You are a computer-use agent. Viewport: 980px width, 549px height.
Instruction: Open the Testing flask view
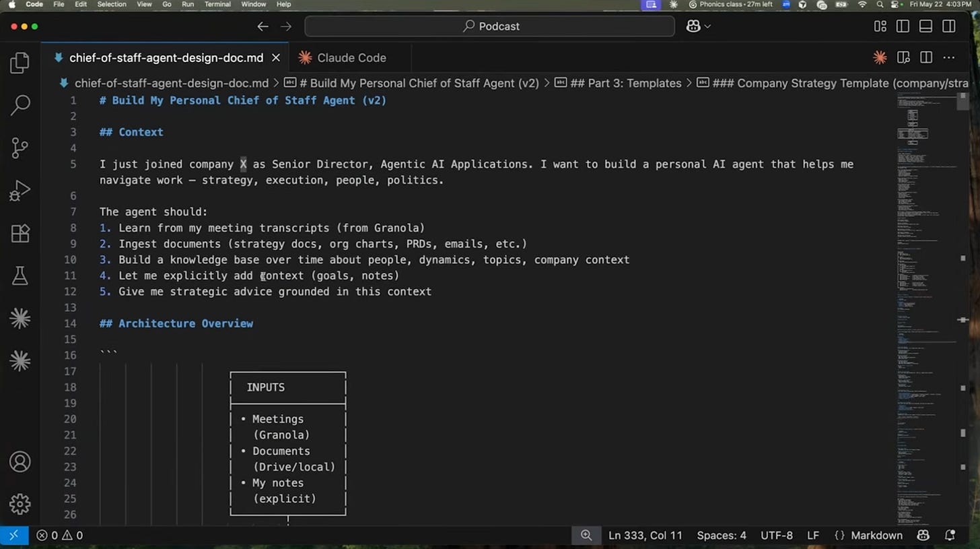point(20,276)
